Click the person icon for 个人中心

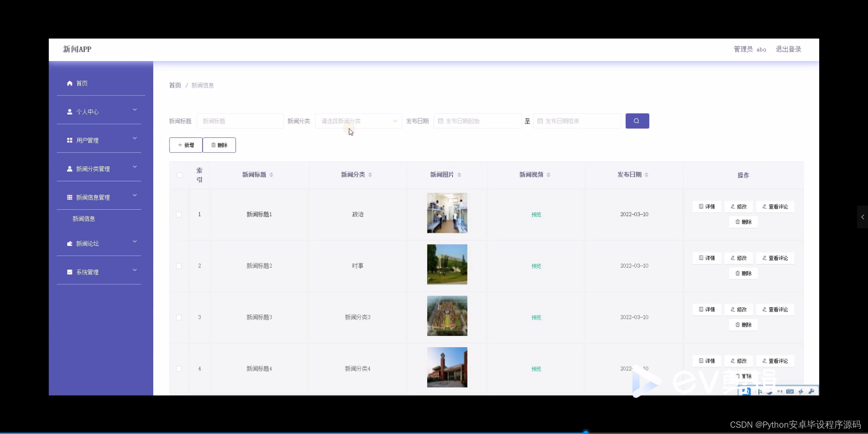69,112
